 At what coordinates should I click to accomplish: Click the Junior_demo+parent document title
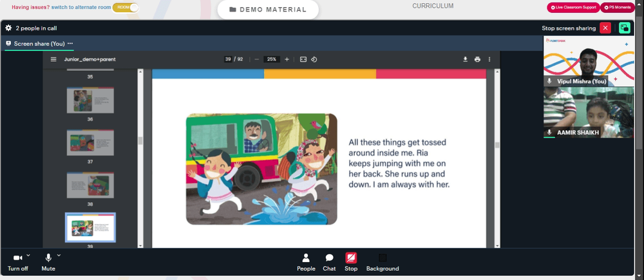tap(90, 59)
